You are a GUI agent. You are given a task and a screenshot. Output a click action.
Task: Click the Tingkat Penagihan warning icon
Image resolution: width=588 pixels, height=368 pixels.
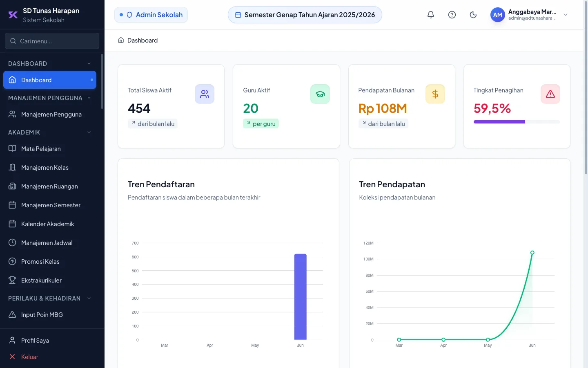pos(550,94)
